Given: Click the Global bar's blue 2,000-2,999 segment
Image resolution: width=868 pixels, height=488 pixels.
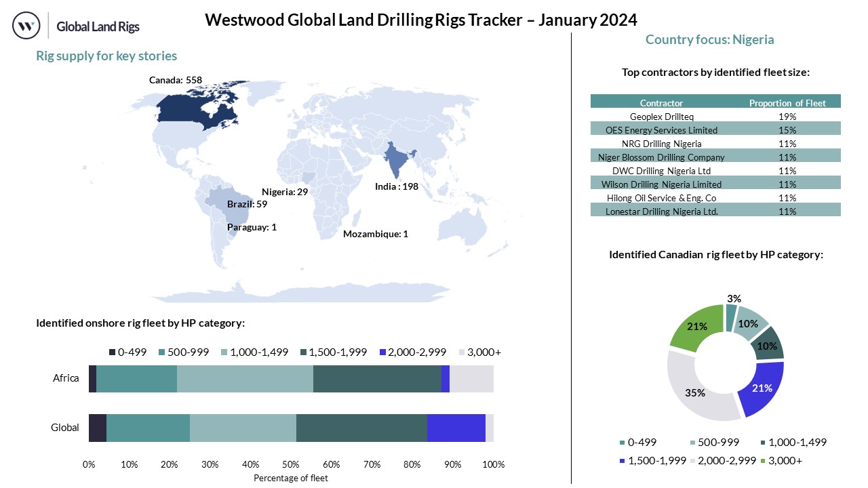Looking at the screenshot, I should point(456,428).
